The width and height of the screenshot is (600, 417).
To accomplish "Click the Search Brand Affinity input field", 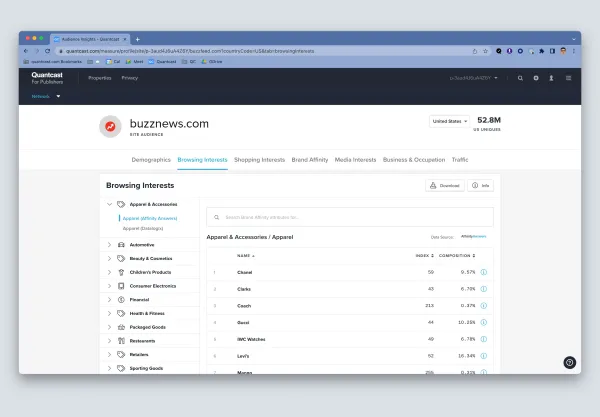I will 350,217.
